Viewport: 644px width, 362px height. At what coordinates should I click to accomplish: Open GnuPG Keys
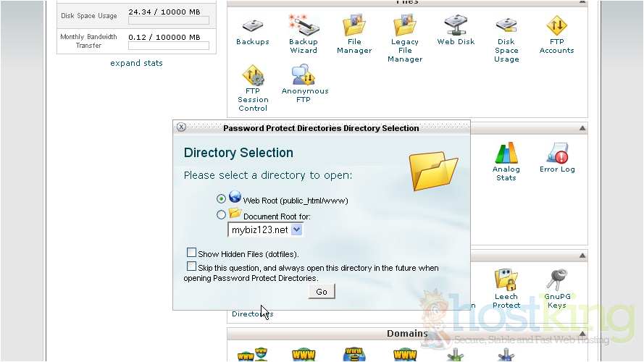pyautogui.click(x=556, y=289)
